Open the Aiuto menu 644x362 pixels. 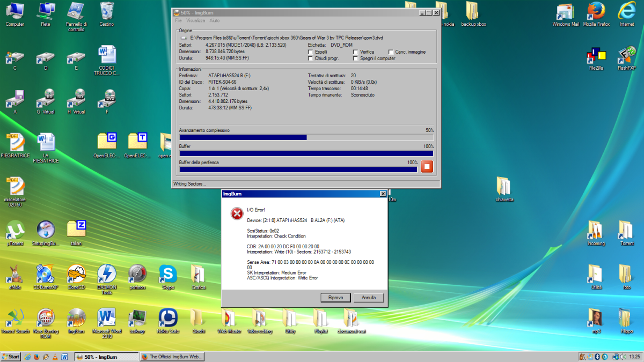point(215,20)
